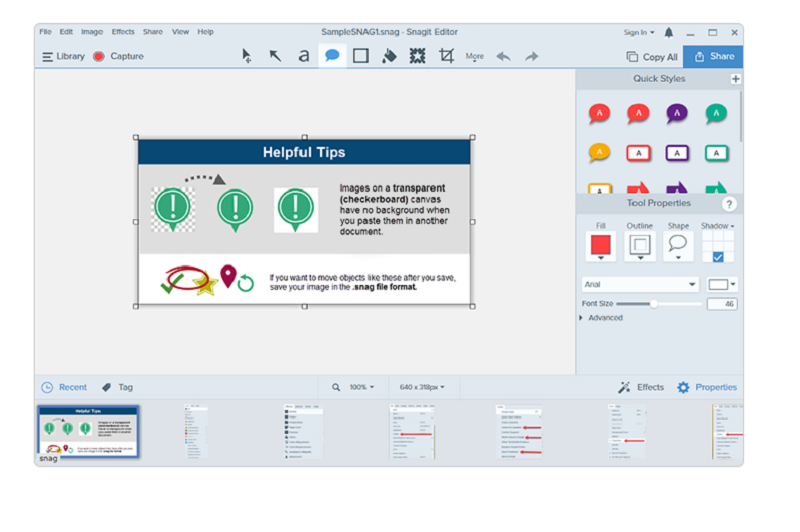Open the notifications bell
The width and height of the screenshot is (800, 532).
coord(668,33)
